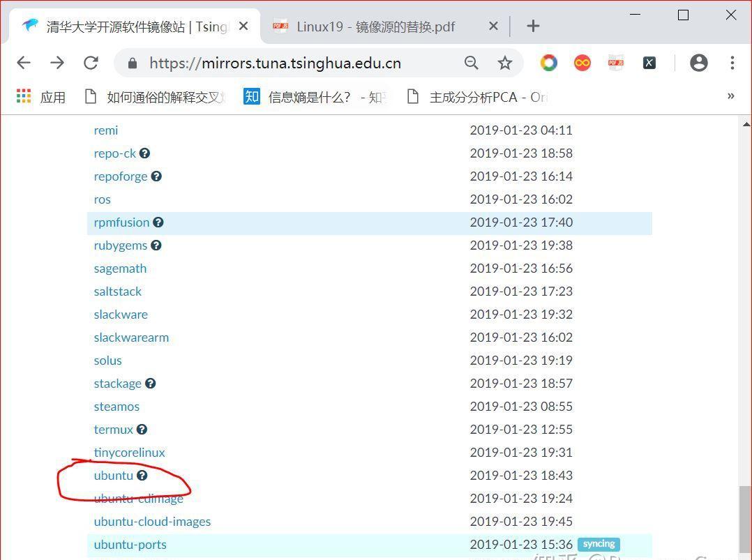Open the 信息熵是什么 Zhihu bookmark

tap(315, 97)
